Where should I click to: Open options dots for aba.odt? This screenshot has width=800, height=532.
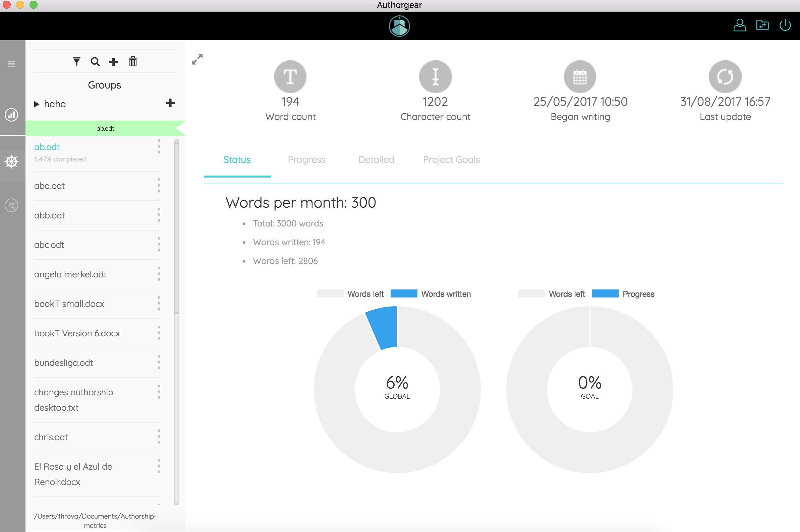click(159, 186)
